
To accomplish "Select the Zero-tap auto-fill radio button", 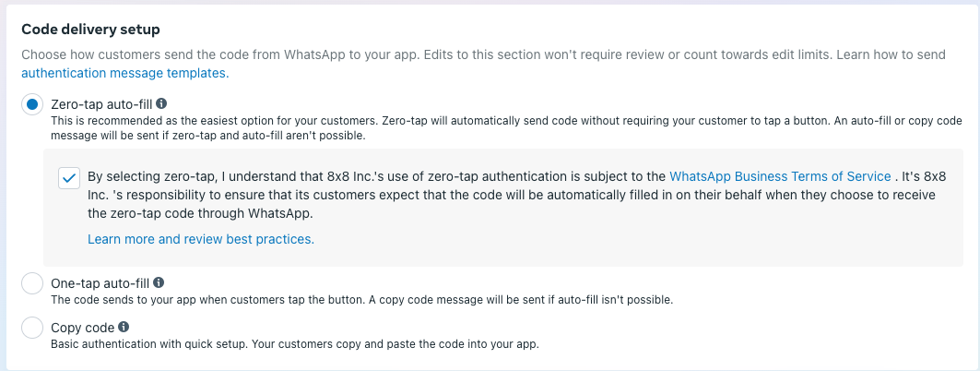I will pos(32,105).
